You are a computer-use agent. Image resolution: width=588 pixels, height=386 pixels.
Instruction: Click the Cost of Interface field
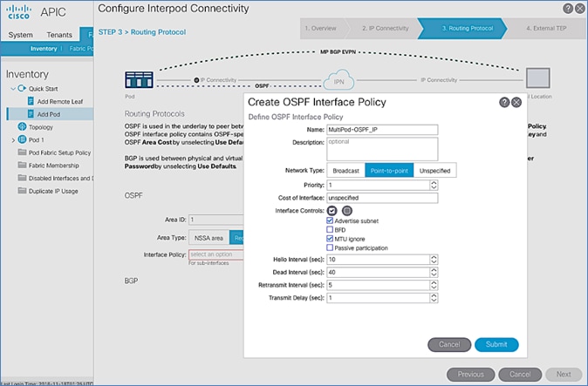coord(382,198)
